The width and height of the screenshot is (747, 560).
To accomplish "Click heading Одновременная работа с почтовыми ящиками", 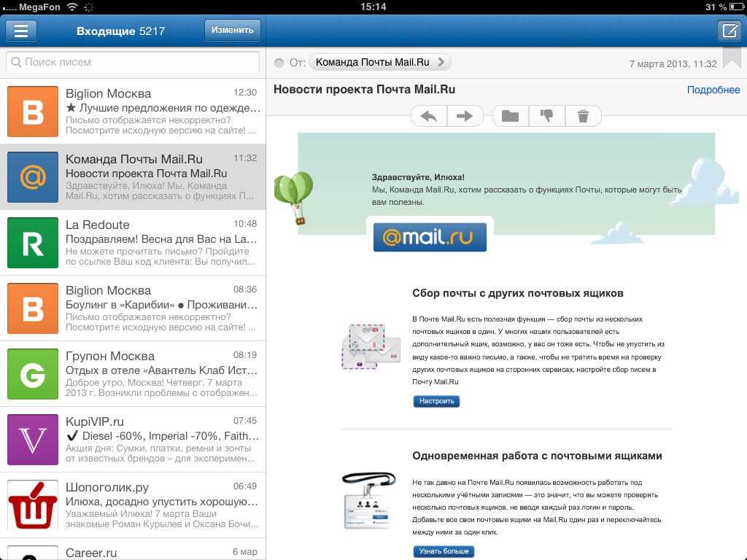I will pyautogui.click(x=537, y=456).
